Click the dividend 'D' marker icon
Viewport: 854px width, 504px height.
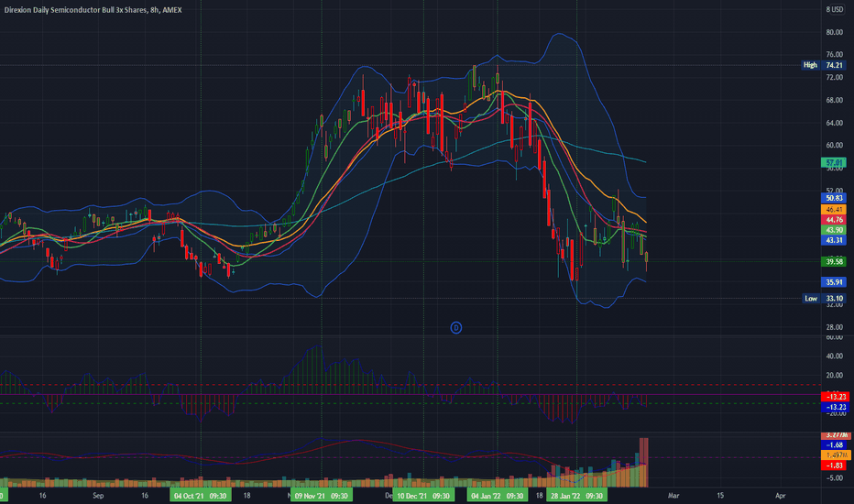pos(456,327)
